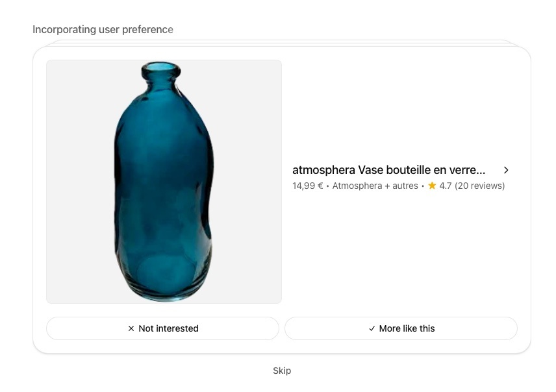Screen dimensions: 556x392
Task: Click the gold star rating icon
Action: coord(432,186)
